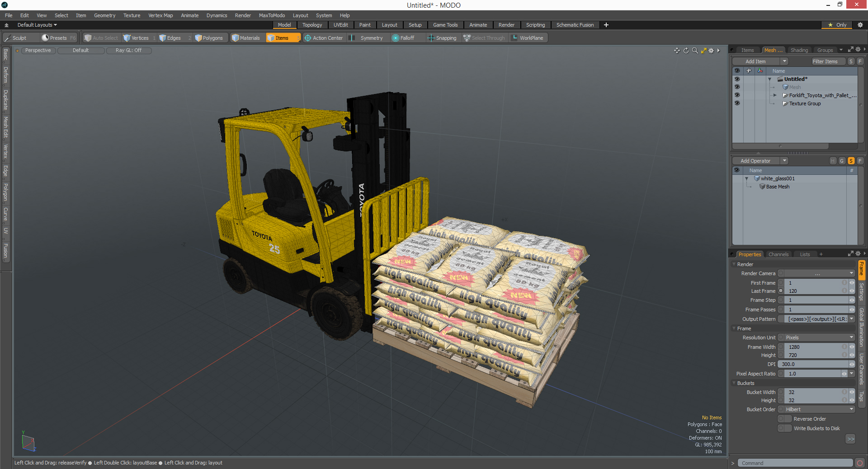Click the Only star button
The height and width of the screenshot is (469, 868).
coord(837,25)
